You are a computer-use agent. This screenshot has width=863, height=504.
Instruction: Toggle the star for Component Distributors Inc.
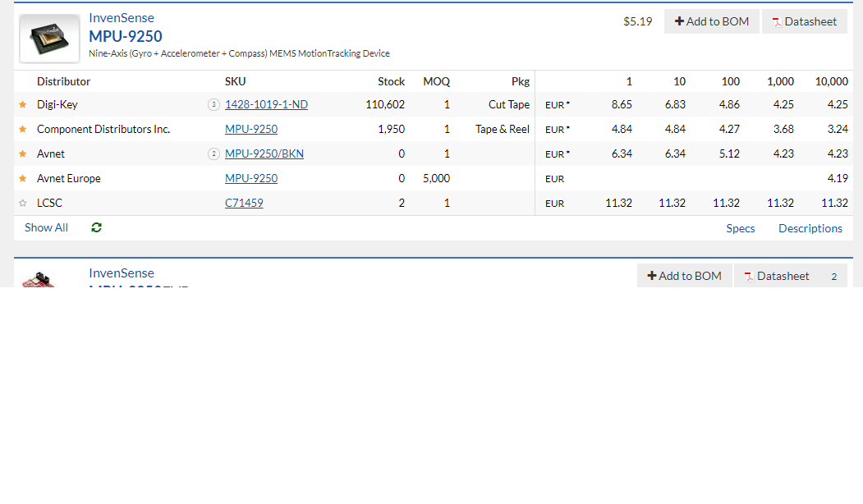[x=22, y=130]
